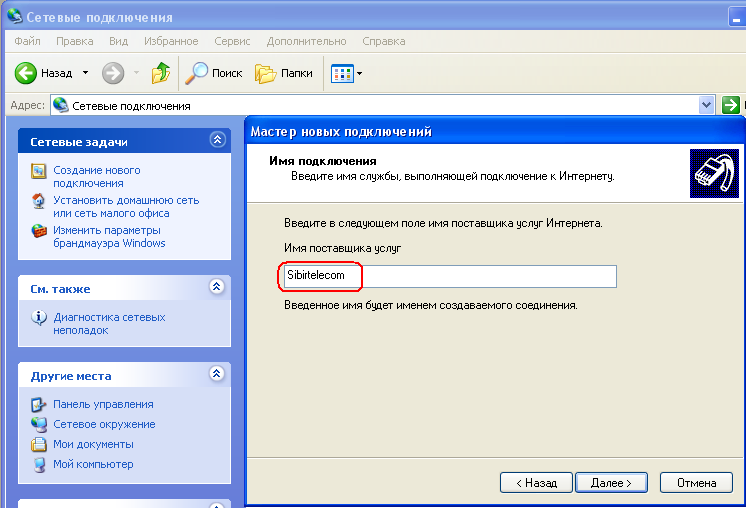Screen dimensions: 746x508
Task: Collapse the Сетевые задачи panel
Action: 217,140
